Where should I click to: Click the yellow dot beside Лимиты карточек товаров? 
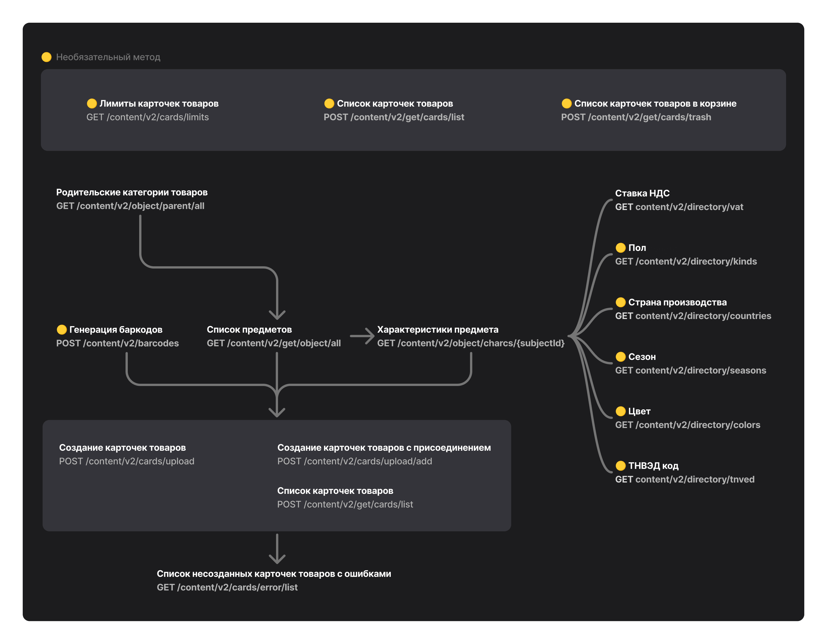pos(92,103)
